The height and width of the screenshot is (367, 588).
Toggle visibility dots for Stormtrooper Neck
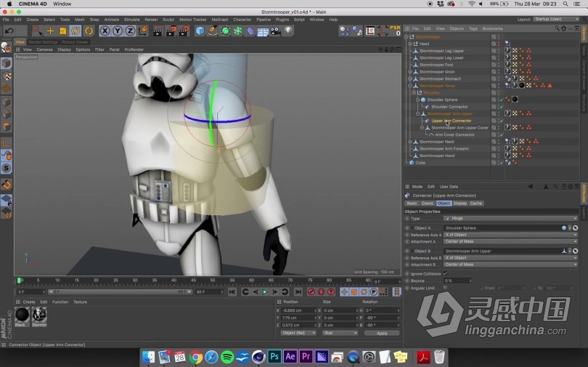click(499, 142)
